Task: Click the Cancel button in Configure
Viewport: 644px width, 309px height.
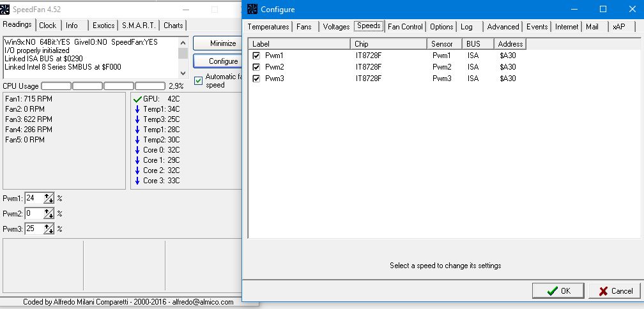Action: coord(615,291)
